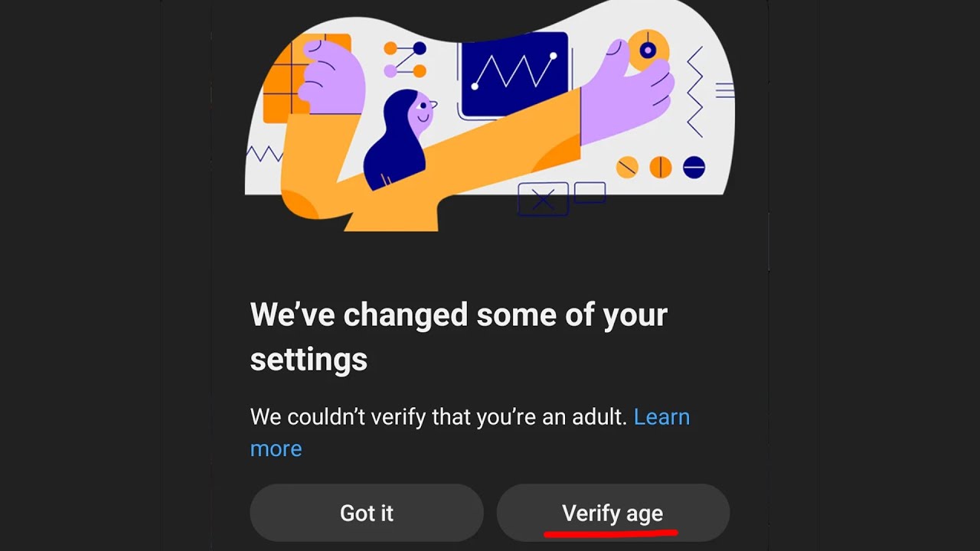This screenshot has width=980, height=551.
Task: Select the orange dial knob with blue dot
Action: tap(648, 51)
